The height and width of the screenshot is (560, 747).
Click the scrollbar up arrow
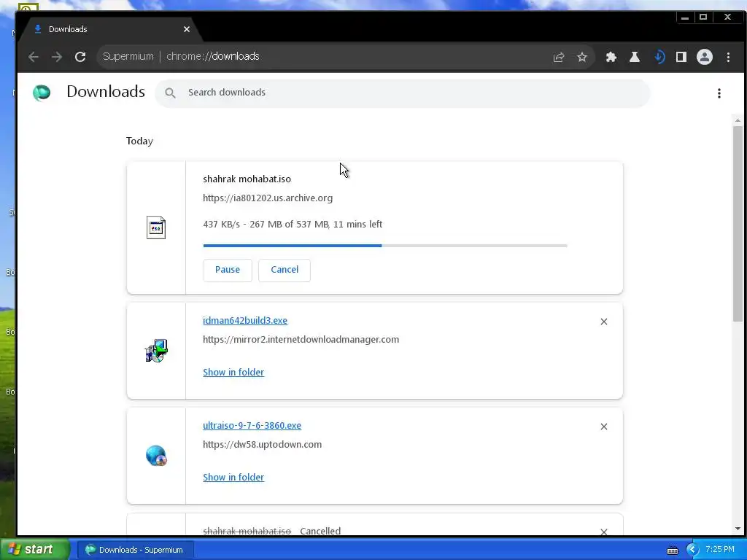click(738, 120)
